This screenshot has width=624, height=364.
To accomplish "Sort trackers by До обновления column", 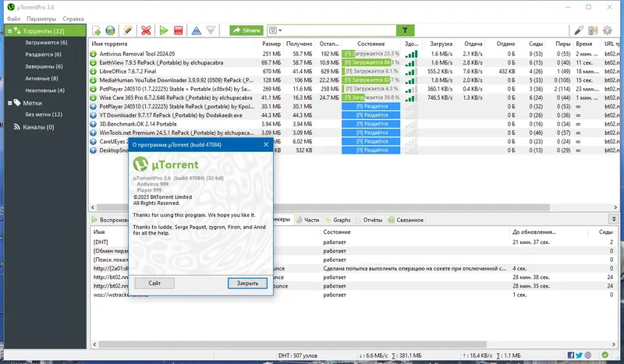I will tap(534, 232).
